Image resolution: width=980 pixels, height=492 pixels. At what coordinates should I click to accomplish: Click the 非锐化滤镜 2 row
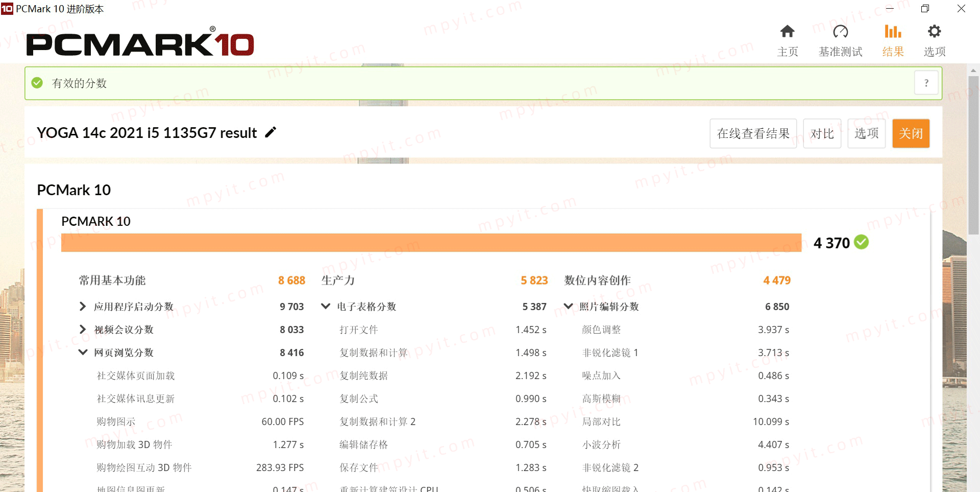685,467
